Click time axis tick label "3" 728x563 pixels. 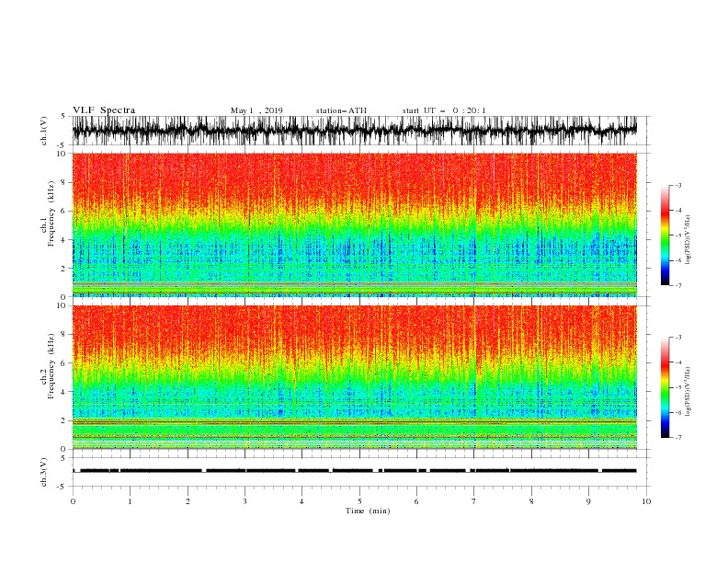[x=245, y=501]
